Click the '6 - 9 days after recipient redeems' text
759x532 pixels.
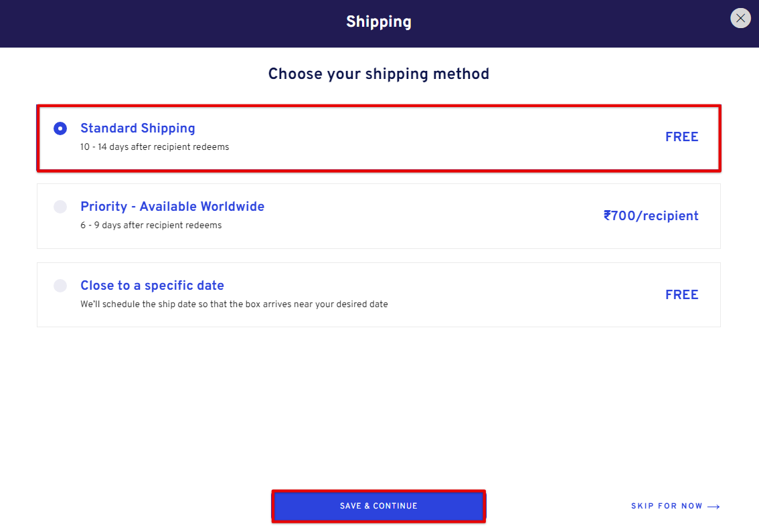pyautogui.click(x=151, y=226)
